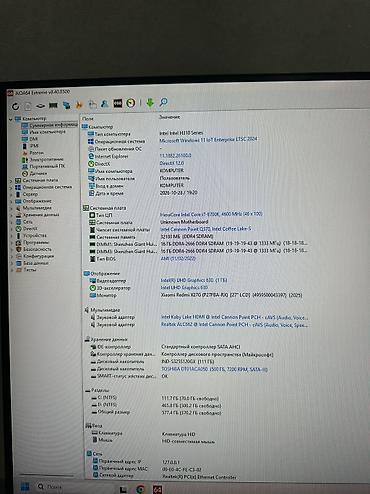Viewport: 370px width, 494px height.
Task: Select the Internet Explorer field row
Action: [x=140, y=156]
